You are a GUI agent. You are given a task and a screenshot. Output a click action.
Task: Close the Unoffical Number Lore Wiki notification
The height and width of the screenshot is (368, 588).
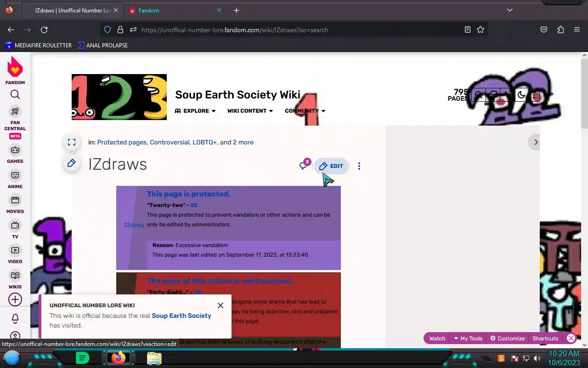(x=220, y=305)
